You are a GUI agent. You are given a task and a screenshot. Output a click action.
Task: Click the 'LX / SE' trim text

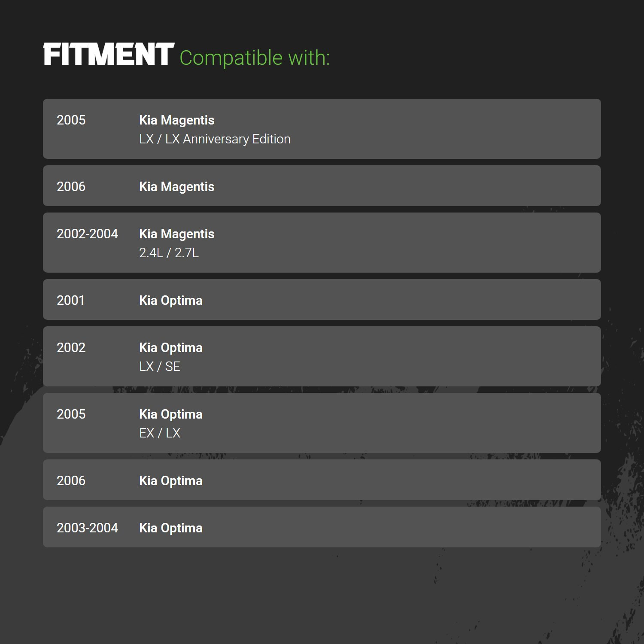(159, 367)
